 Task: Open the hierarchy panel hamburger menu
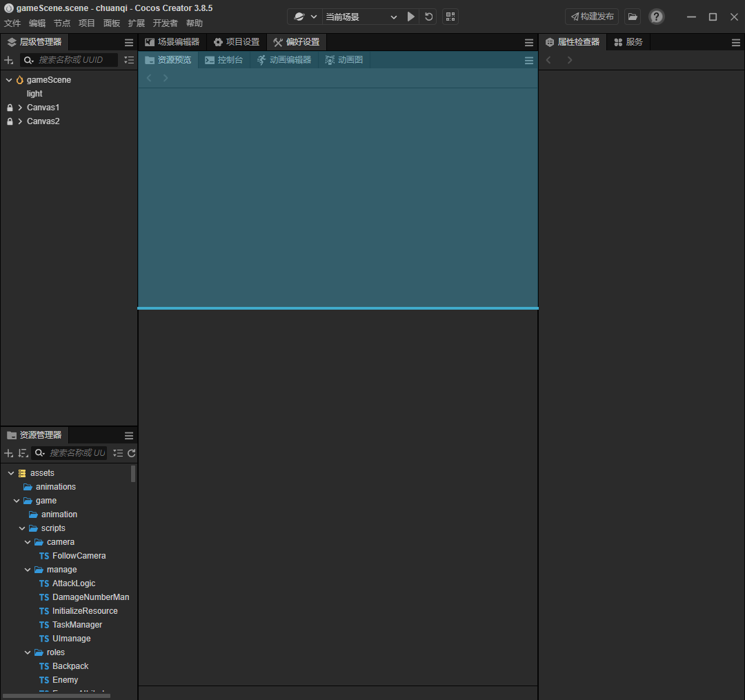pyautogui.click(x=129, y=43)
